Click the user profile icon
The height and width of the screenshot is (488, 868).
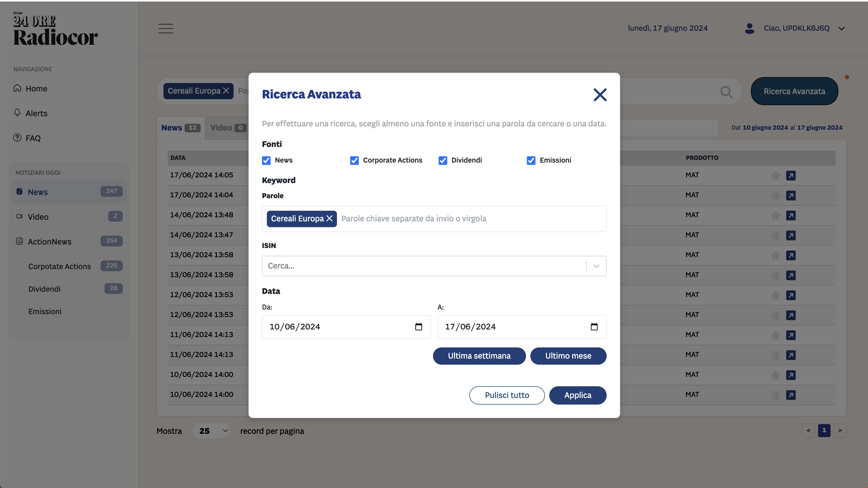[749, 28]
